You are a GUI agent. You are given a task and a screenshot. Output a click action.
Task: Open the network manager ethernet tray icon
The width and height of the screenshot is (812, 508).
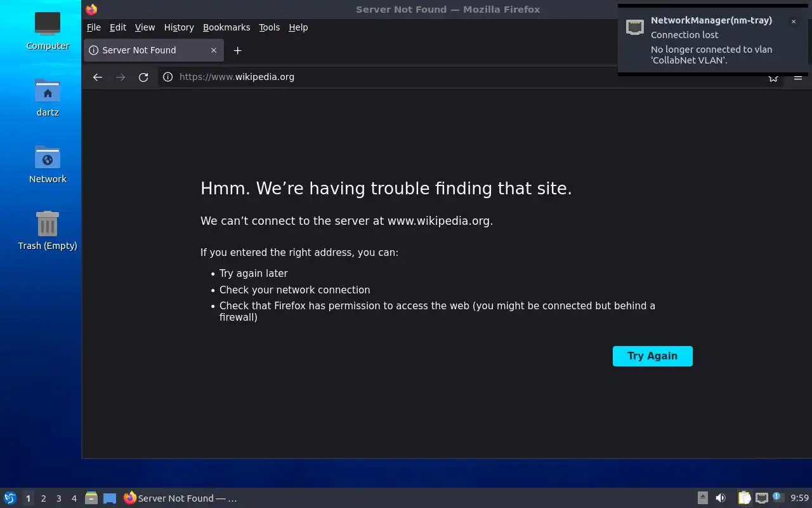pos(762,498)
